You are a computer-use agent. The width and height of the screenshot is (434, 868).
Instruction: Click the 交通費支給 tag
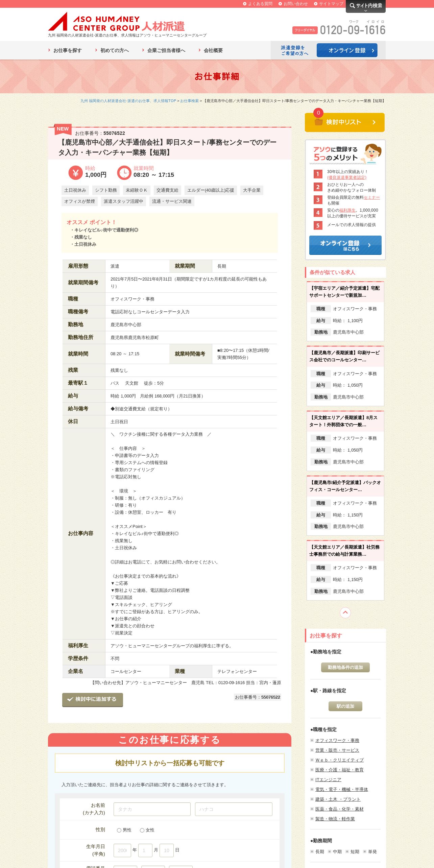(x=167, y=190)
